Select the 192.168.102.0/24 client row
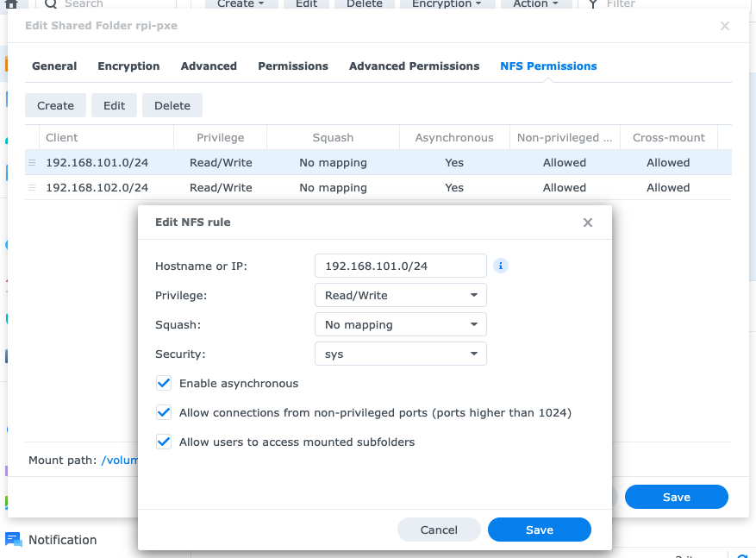Viewport: 756px width, 558px height. tap(97, 187)
